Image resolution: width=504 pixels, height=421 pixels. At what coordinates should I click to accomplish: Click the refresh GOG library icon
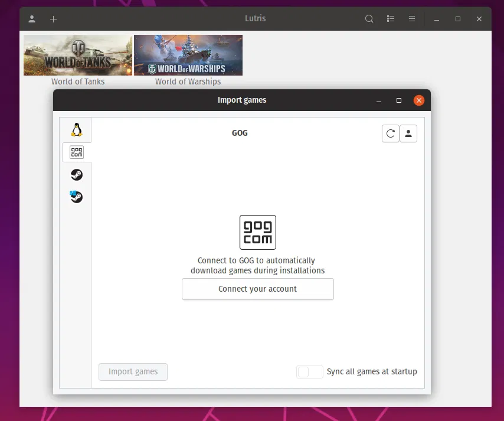(x=391, y=133)
